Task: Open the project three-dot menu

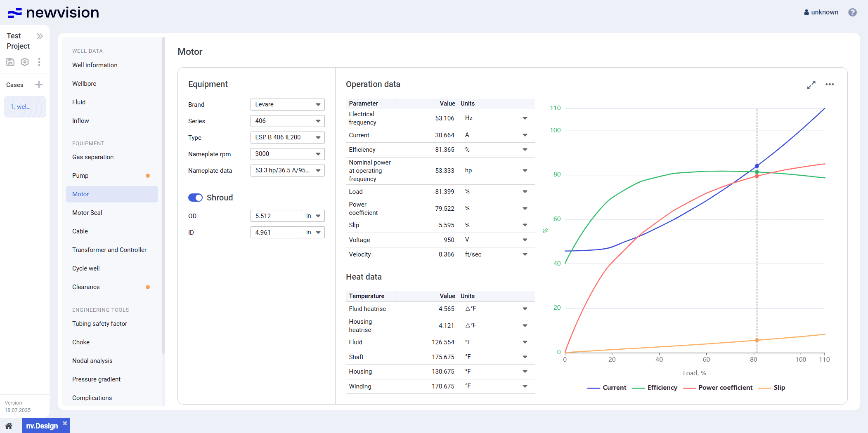Action: point(39,62)
